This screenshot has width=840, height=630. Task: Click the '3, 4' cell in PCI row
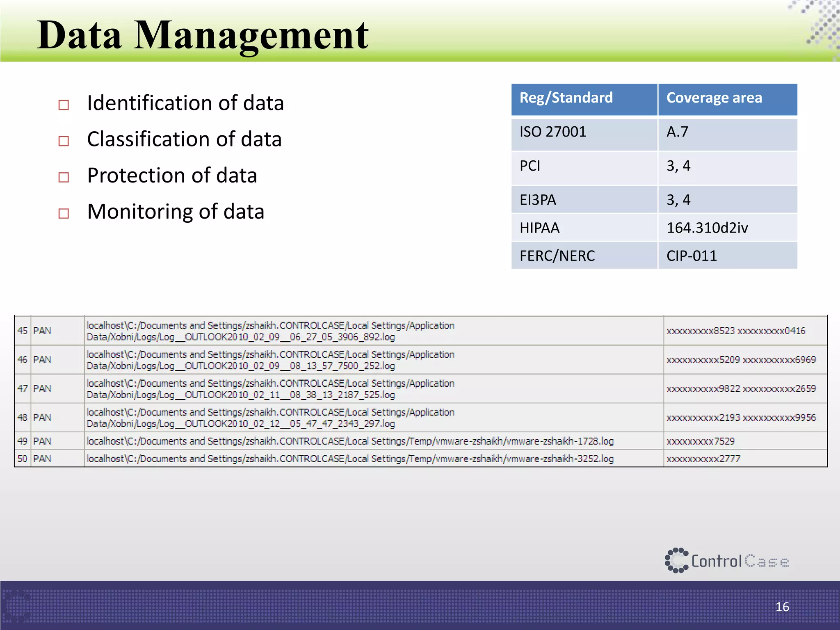728,168
